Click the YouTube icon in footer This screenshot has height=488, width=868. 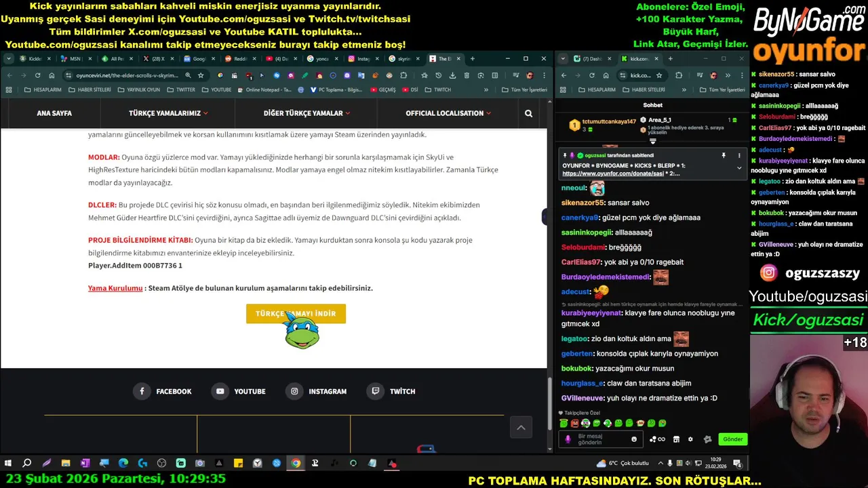(220, 391)
